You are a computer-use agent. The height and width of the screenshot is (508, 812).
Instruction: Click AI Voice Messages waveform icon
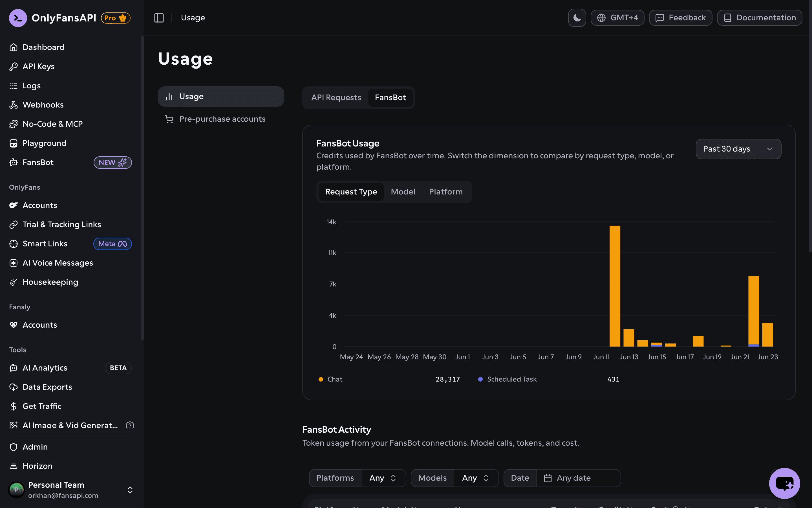coord(14,263)
